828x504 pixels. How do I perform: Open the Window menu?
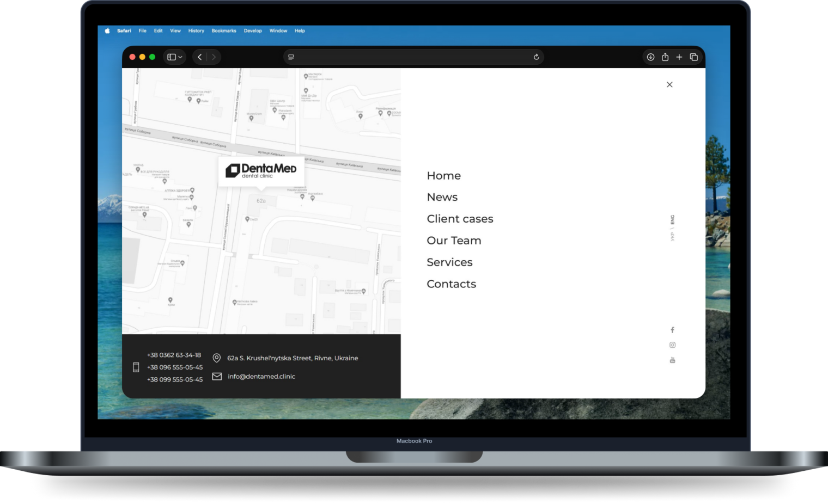pyautogui.click(x=278, y=31)
